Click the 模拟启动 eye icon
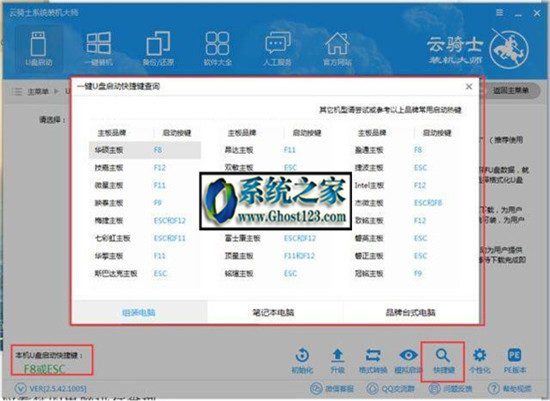Viewport: 550px width, 401px height. [408, 360]
